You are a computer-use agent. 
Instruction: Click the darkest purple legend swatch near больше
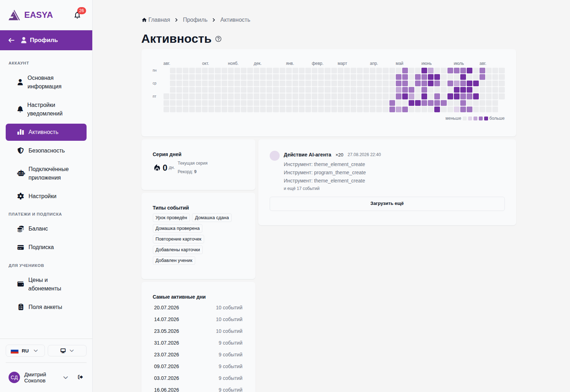486,118
